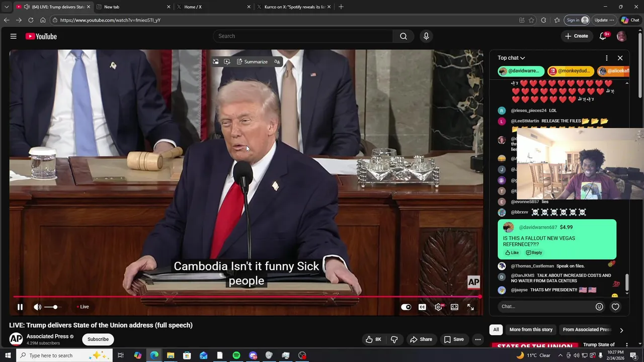This screenshot has height=362, width=644.
Task: Click the browser Sign in button
Action: pos(577,20)
